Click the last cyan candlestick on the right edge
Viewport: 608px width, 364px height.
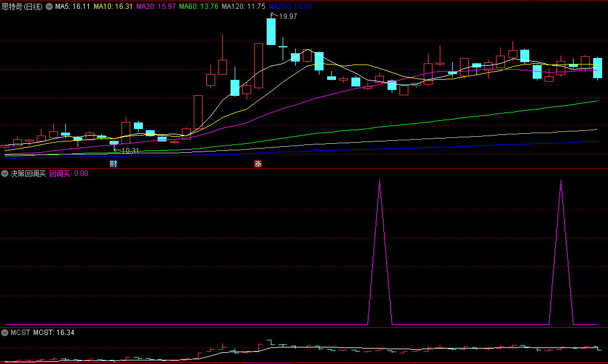pos(597,68)
